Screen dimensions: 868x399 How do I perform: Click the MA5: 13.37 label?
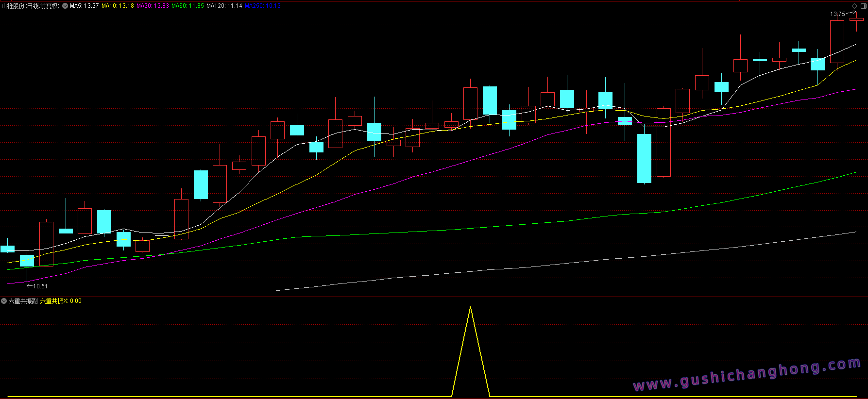84,6
